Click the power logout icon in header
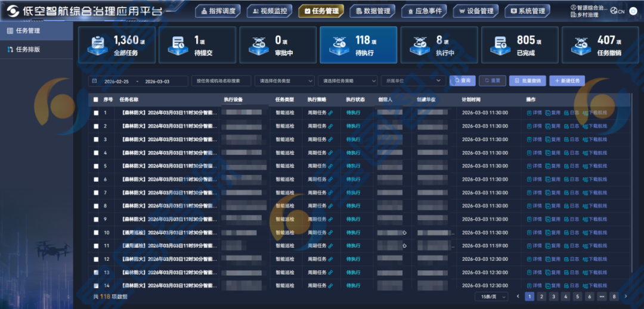This screenshot has height=309, width=644. coord(632,11)
